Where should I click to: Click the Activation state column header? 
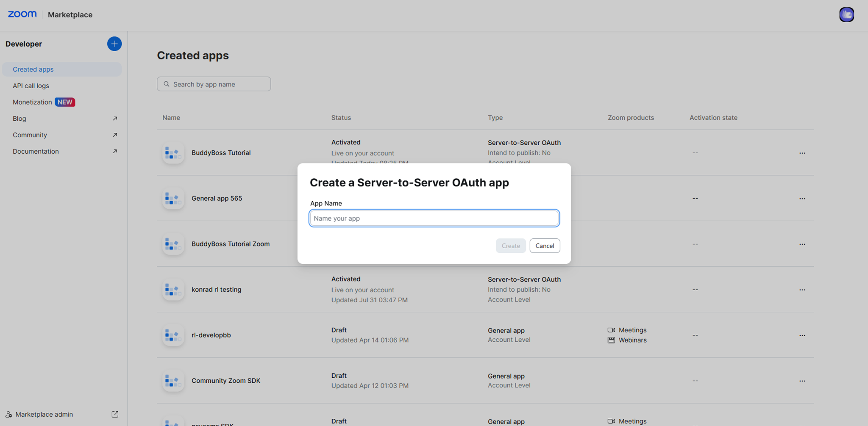(713, 118)
